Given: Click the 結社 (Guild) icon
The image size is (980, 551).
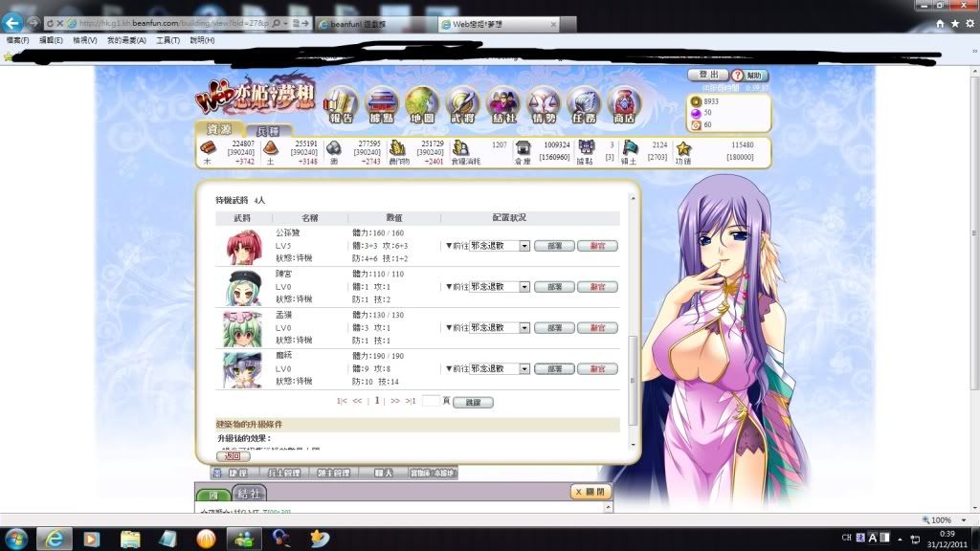Looking at the screenshot, I should point(502,103).
